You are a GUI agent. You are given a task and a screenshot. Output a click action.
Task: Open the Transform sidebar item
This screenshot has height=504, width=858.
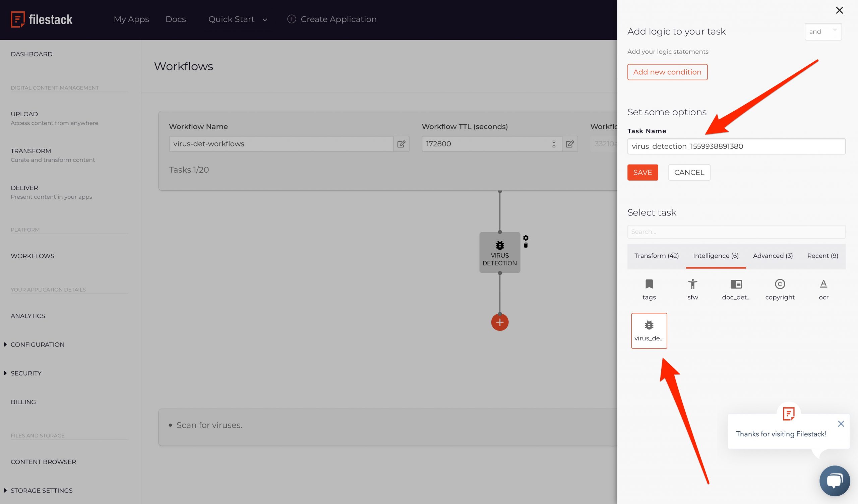53,155
